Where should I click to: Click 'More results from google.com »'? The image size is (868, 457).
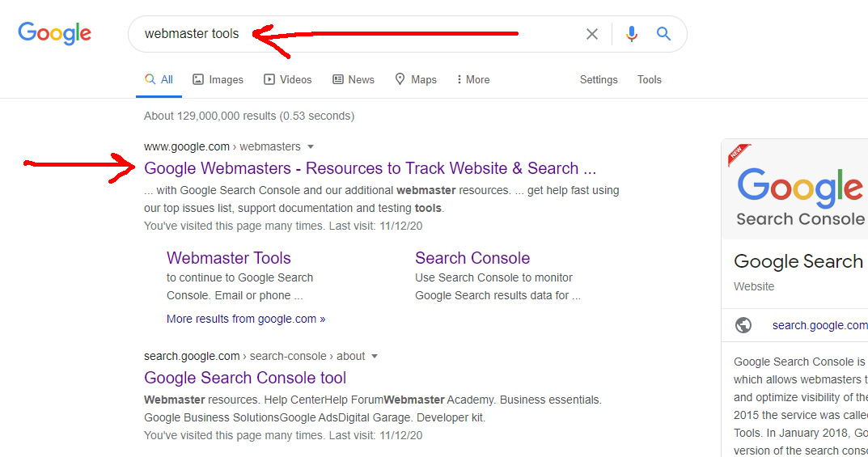246,319
